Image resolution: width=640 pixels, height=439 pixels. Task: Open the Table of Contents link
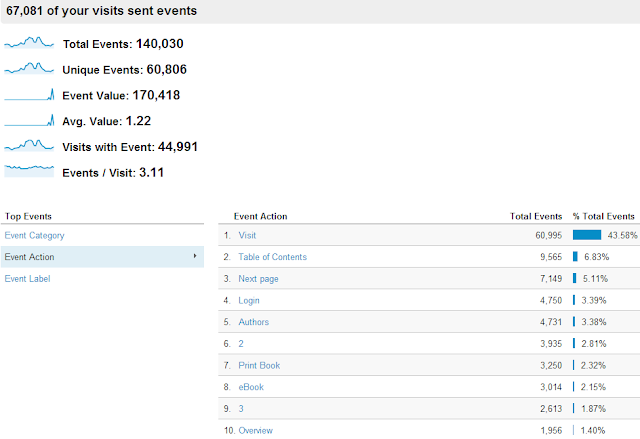point(272,257)
